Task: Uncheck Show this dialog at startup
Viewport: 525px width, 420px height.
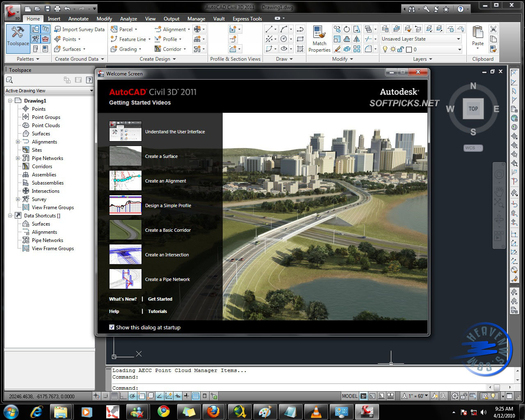Action: pyautogui.click(x=112, y=327)
